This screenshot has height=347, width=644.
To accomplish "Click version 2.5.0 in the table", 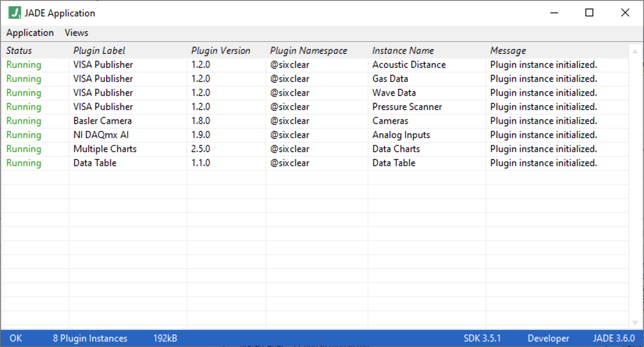I will pyautogui.click(x=201, y=149).
